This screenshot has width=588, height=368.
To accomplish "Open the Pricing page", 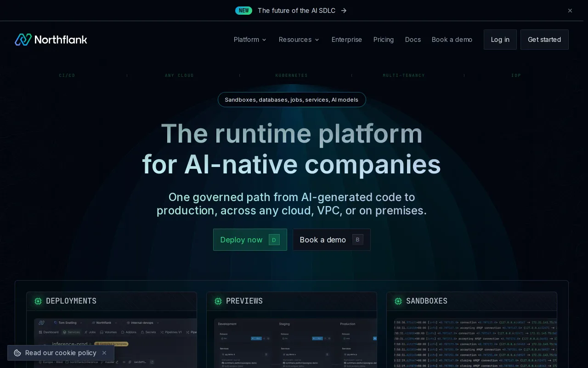I will click(384, 40).
